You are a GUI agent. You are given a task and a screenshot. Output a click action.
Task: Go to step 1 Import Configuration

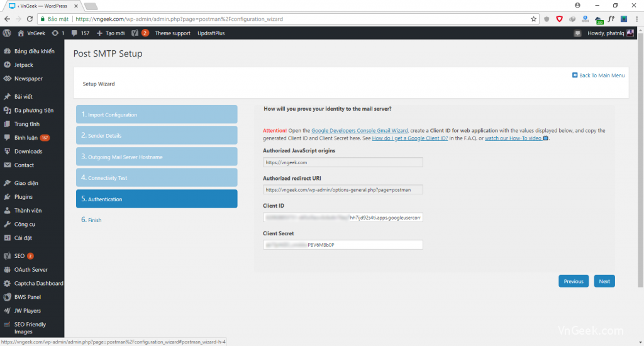157,114
